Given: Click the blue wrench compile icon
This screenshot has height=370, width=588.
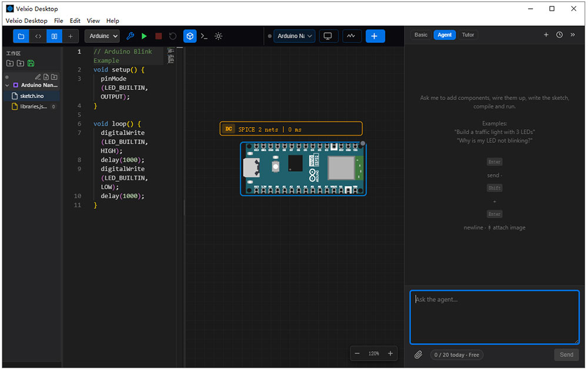Looking at the screenshot, I should click(130, 36).
